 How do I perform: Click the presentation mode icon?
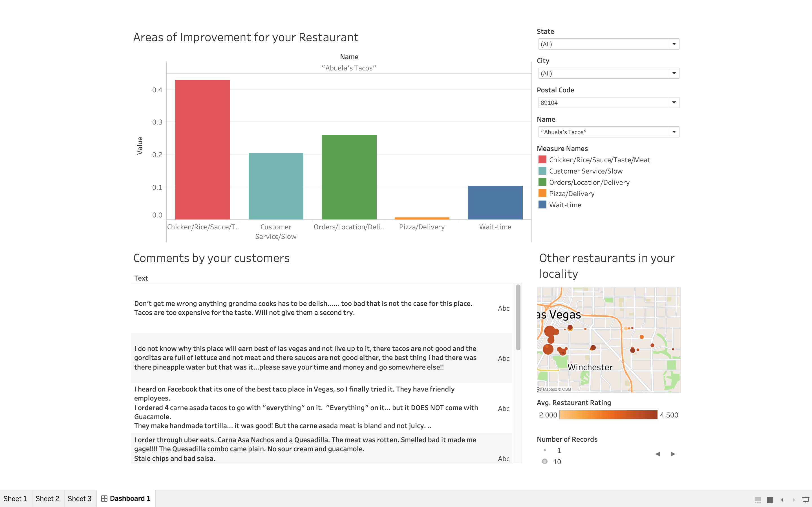pos(806,500)
